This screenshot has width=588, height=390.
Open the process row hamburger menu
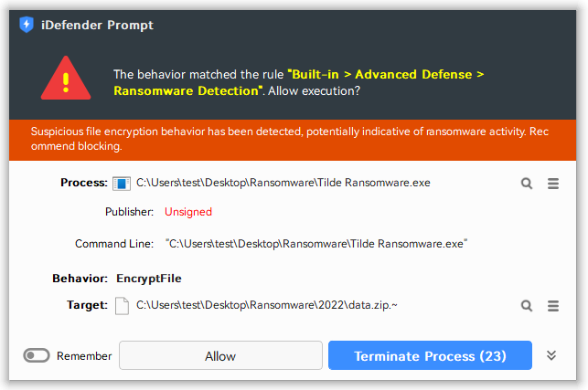pyautogui.click(x=552, y=183)
